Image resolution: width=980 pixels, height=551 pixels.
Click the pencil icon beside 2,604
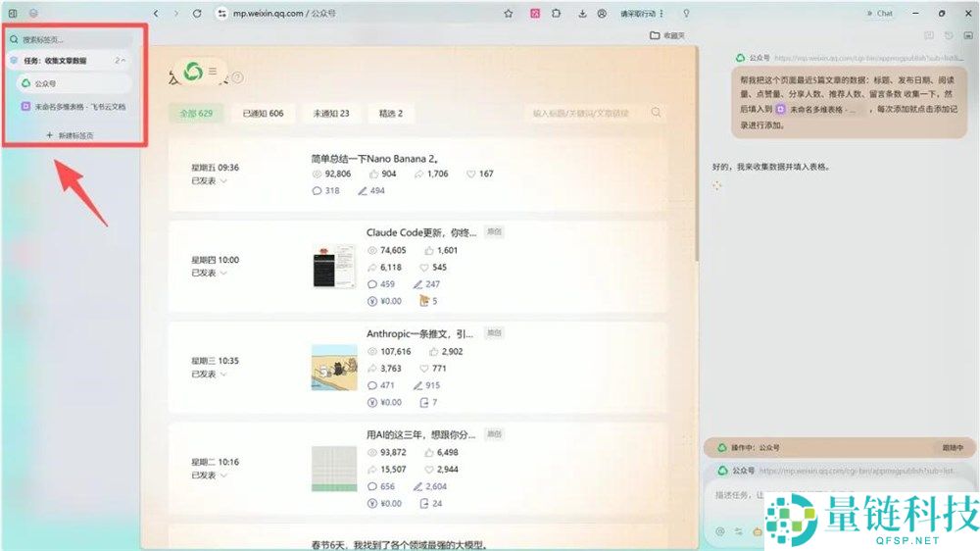[x=417, y=486]
